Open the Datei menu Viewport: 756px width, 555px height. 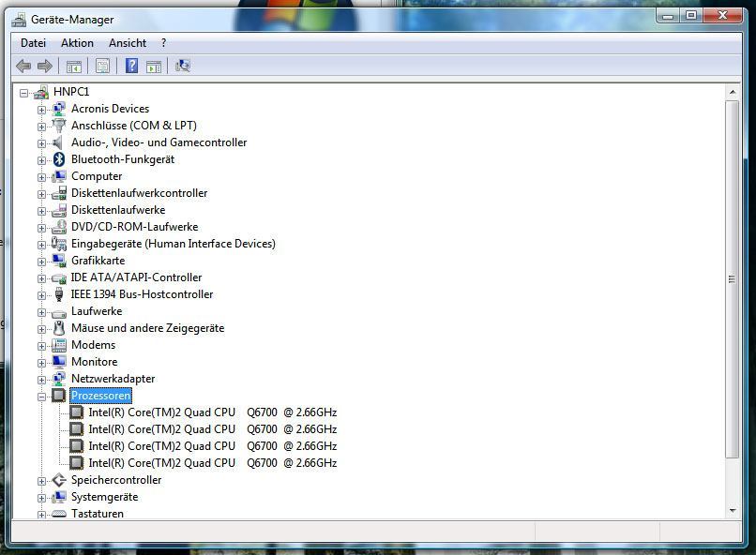[x=33, y=43]
